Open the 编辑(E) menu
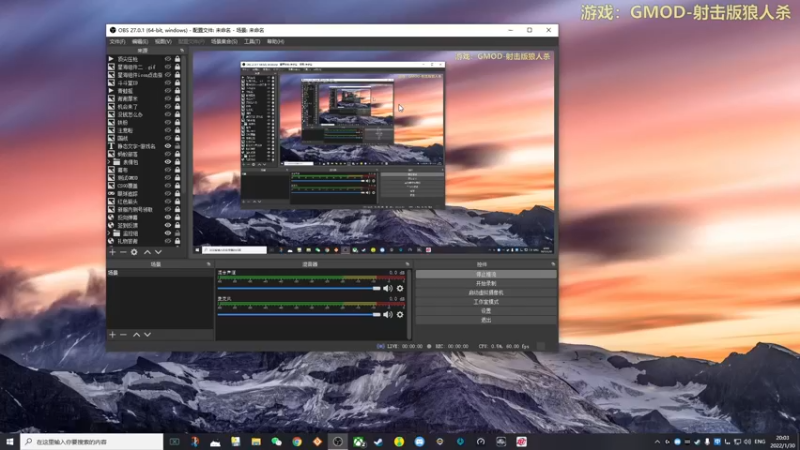 tap(140, 41)
